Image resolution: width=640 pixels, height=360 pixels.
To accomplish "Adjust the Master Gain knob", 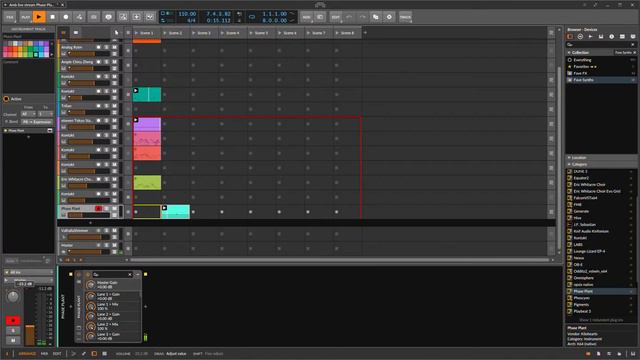I will coord(91,284).
